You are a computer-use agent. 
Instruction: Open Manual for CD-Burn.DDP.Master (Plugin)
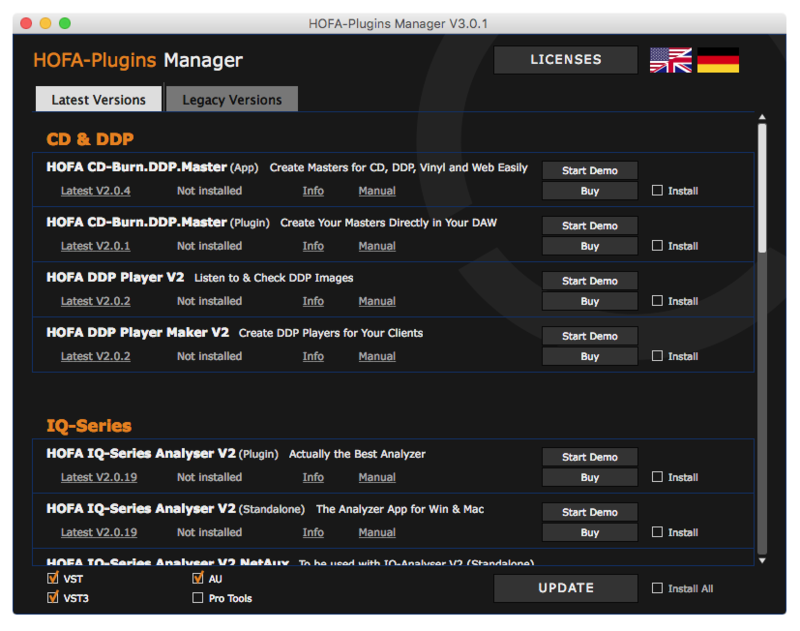coord(377,246)
